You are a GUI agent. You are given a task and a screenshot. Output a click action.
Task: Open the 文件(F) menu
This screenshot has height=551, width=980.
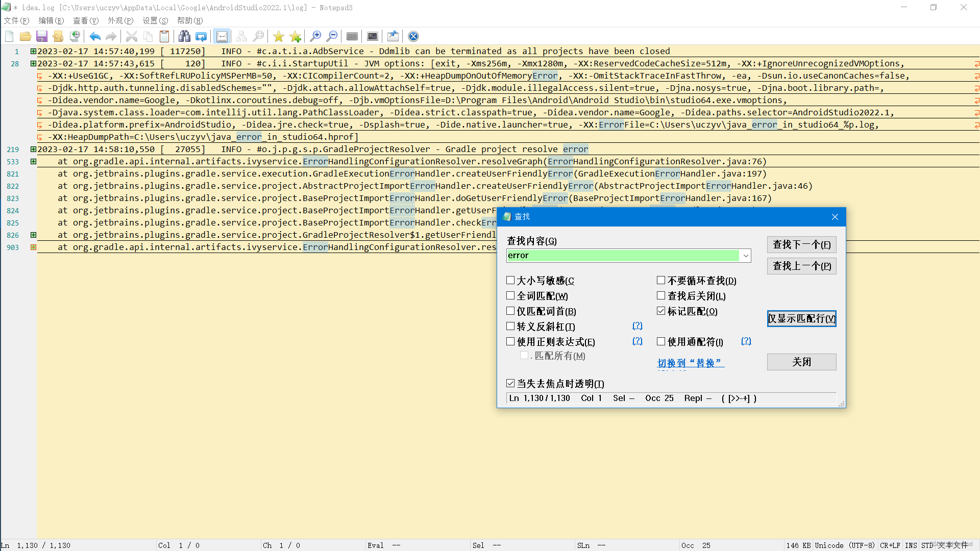tap(17, 20)
